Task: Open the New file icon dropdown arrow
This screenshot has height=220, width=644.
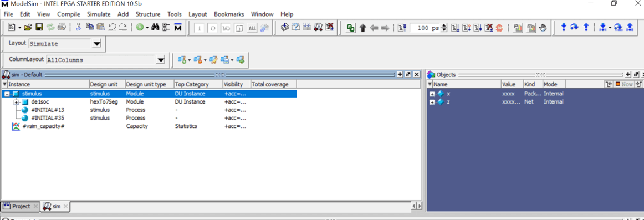Action: click(19, 28)
